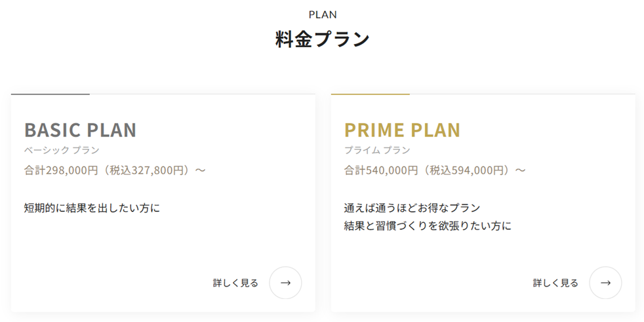Click the Prime Plan circular arrow icon
Viewport: 644px width, 322px height.
coord(605,283)
